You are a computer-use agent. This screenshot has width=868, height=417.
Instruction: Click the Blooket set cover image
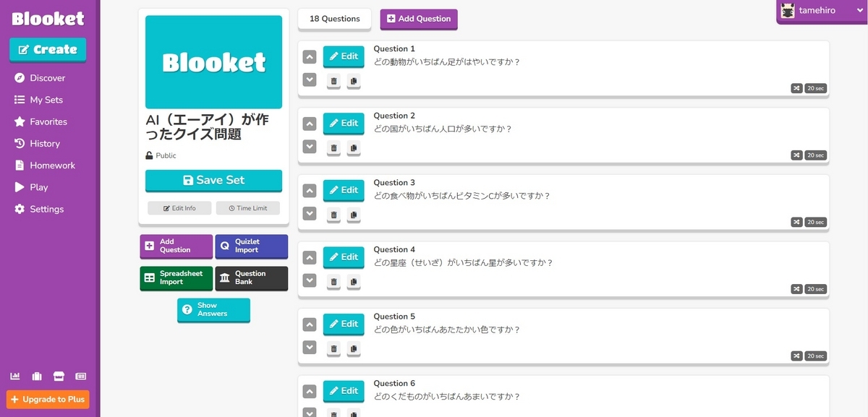213,62
